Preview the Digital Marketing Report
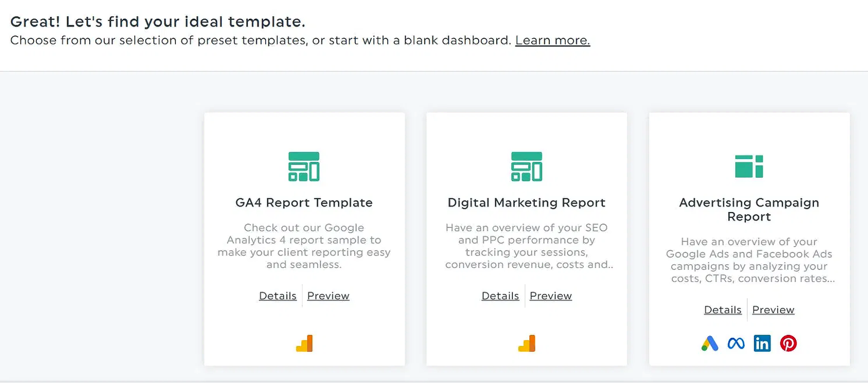 [551, 296]
